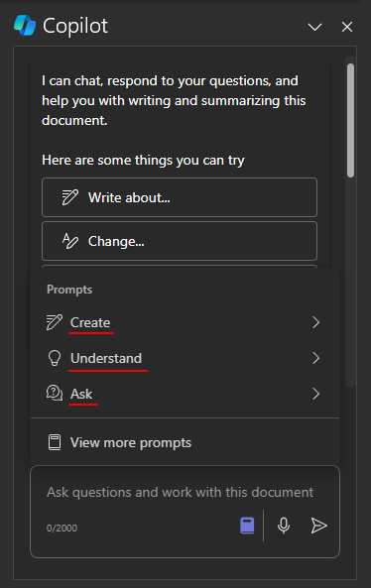Click the lightbulb icon beside Understand
This screenshot has height=588, width=371.
(55, 358)
